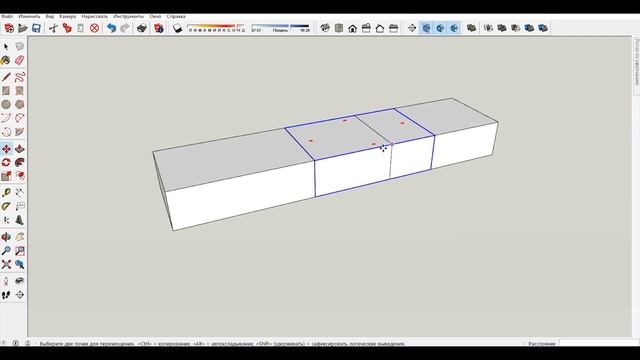Open the Изменить menu
The width and height of the screenshot is (640, 360).
pyautogui.click(x=29, y=16)
